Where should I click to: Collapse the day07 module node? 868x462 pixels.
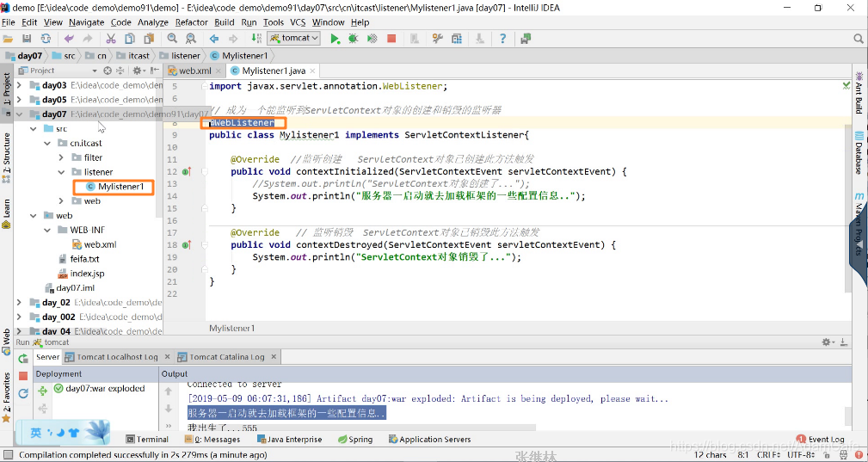19,114
